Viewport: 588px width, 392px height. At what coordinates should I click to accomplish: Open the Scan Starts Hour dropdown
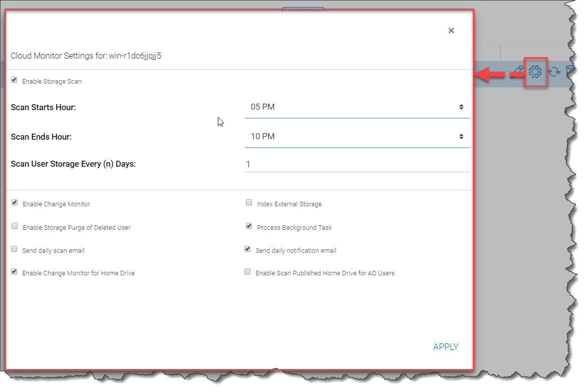[357, 107]
